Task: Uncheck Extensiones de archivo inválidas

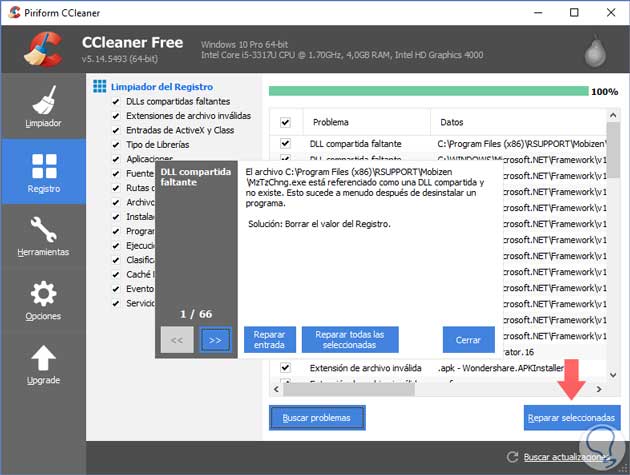Action: (116, 116)
